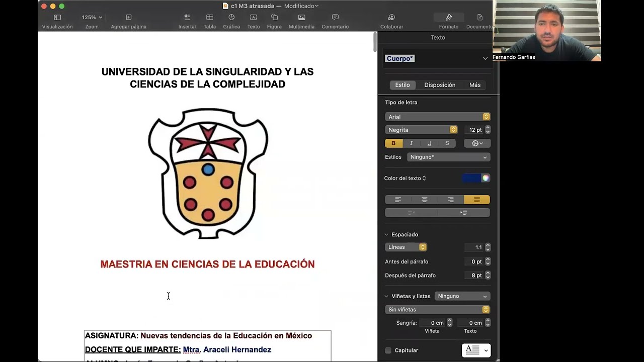Open the Líneas spacing dropdown
The height and width of the screenshot is (362, 644).
click(406, 247)
